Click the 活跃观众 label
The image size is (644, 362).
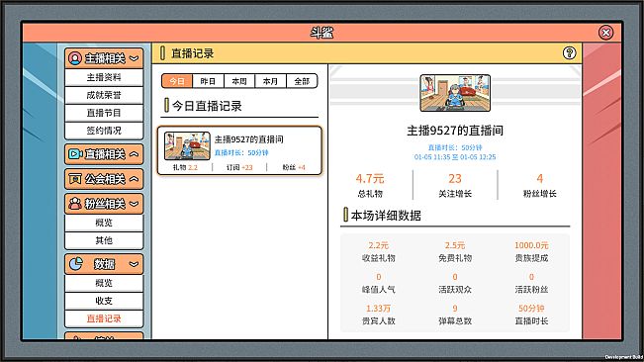tap(455, 290)
